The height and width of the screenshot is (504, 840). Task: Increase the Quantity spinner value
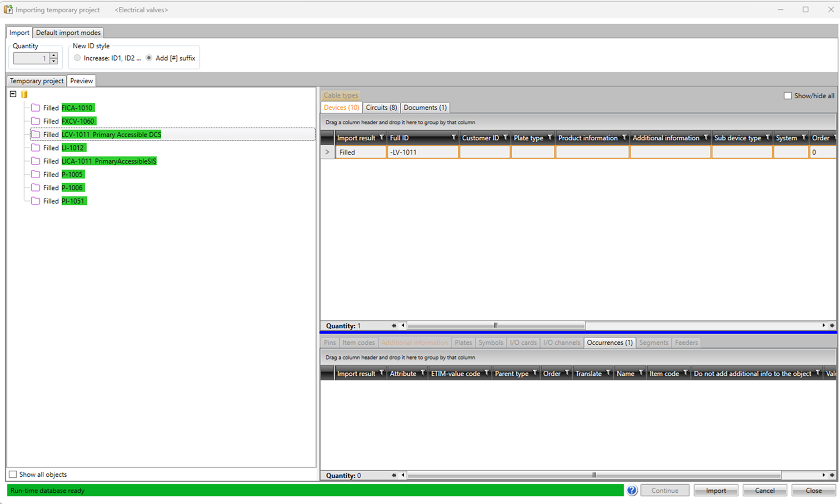click(x=53, y=56)
